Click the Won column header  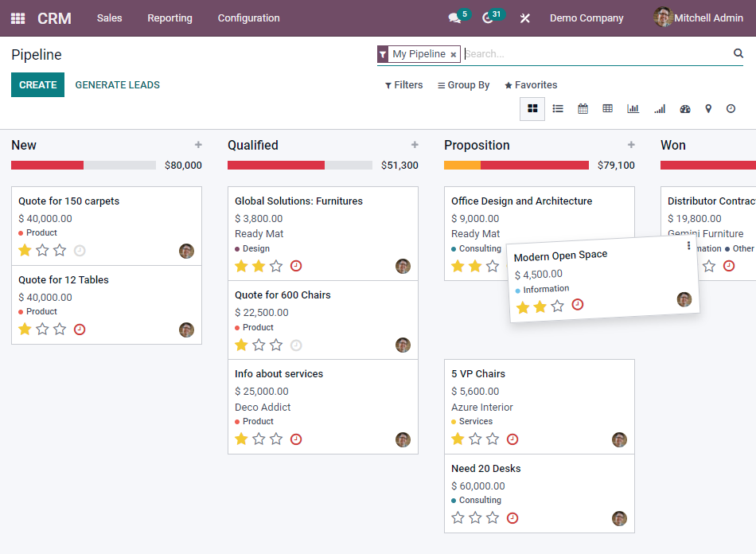pyautogui.click(x=673, y=145)
